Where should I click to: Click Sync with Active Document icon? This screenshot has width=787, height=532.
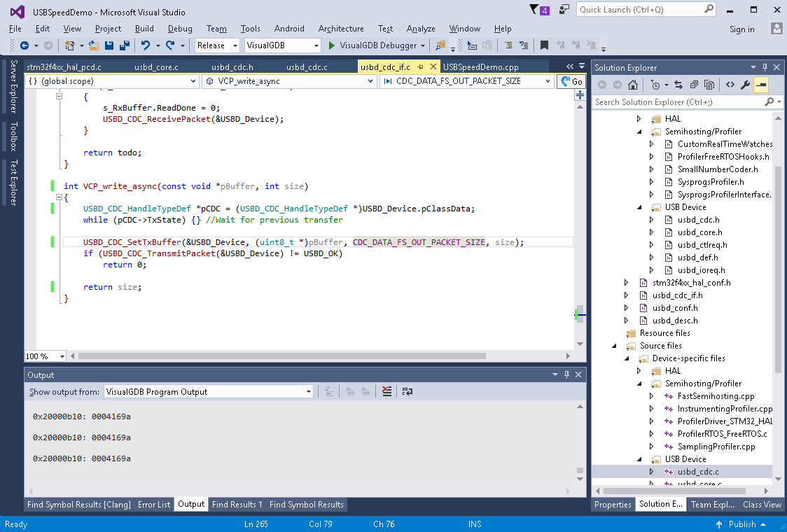click(x=678, y=85)
